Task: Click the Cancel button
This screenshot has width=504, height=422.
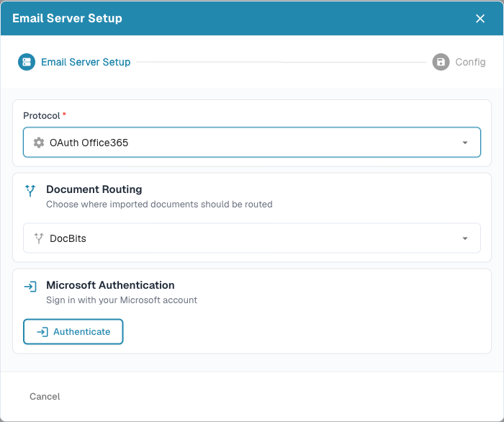Action: 45,397
